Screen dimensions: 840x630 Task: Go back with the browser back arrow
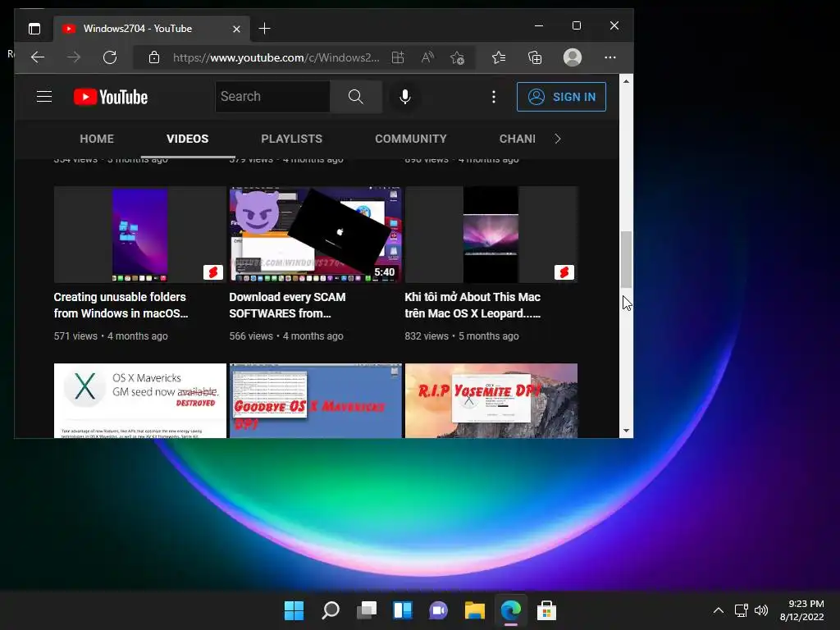click(38, 57)
